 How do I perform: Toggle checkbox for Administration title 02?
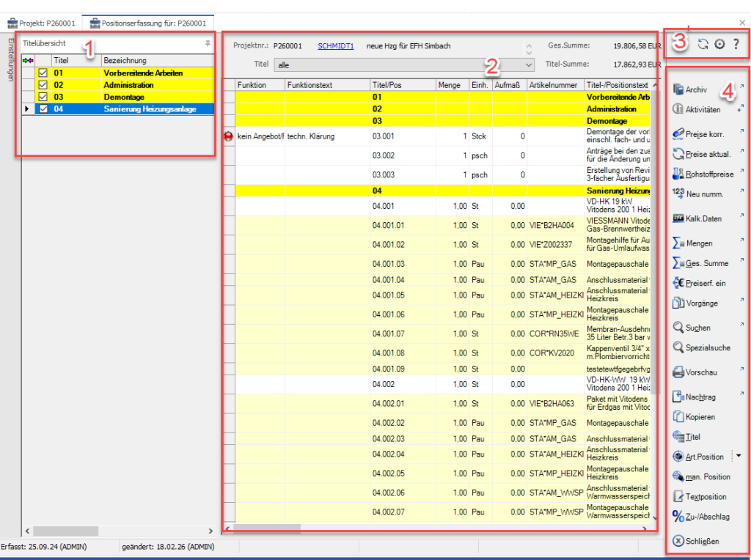coord(43,85)
